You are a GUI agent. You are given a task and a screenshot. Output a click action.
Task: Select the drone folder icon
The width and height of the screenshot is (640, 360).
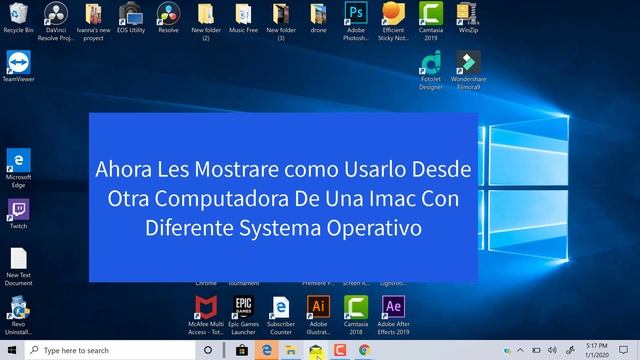point(318,17)
